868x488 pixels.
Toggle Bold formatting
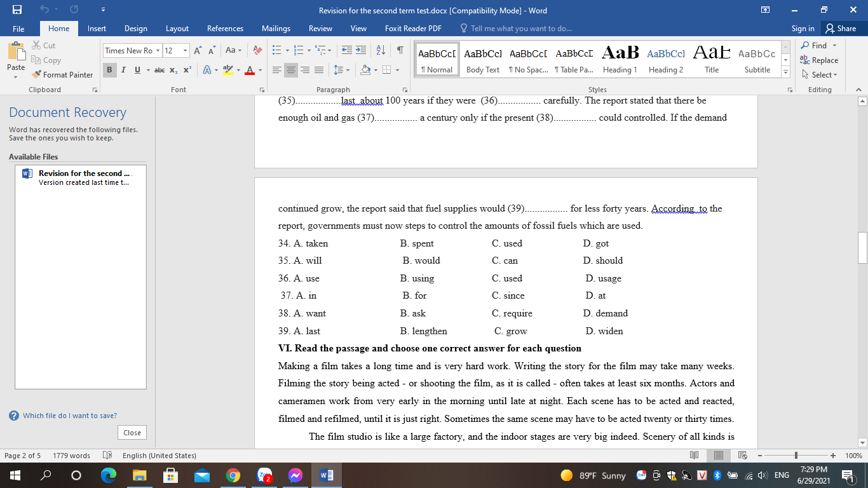tap(109, 70)
